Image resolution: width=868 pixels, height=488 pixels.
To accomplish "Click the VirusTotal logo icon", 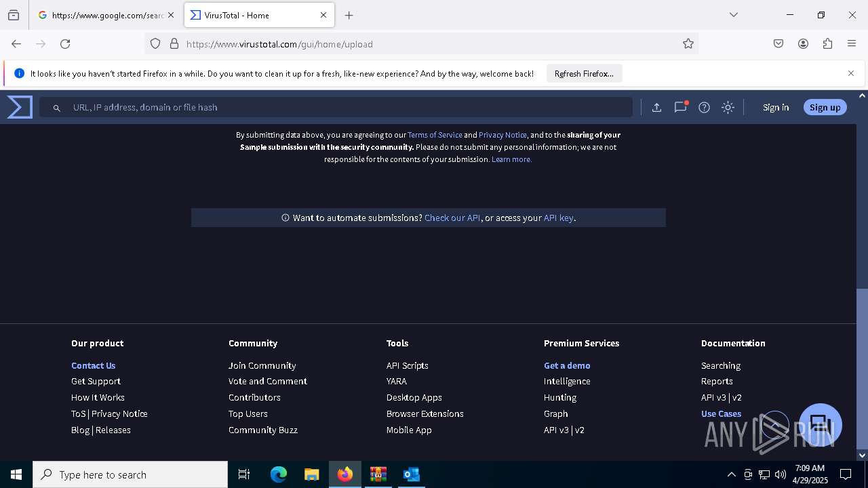I will (x=20, y=107).
